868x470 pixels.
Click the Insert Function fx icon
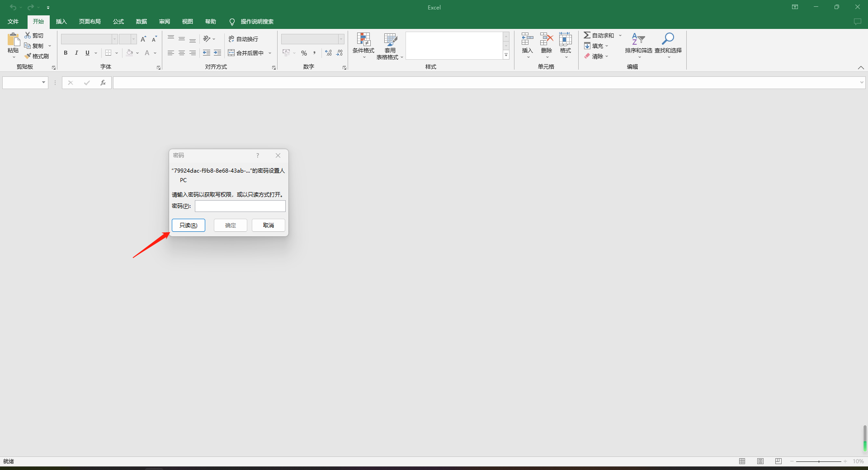pyautogui.click(x=103, y=83)
